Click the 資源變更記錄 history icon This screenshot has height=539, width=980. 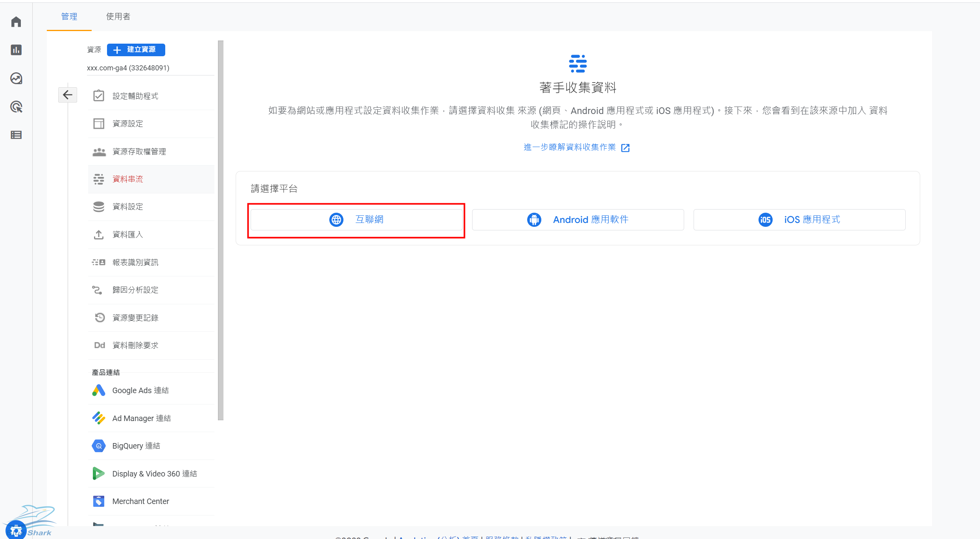(100, 317)
